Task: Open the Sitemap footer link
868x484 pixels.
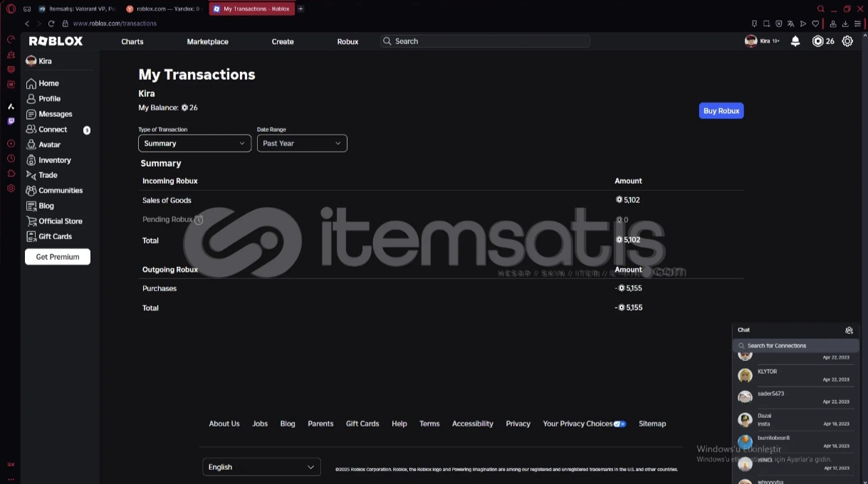Action: coord(652,423)
